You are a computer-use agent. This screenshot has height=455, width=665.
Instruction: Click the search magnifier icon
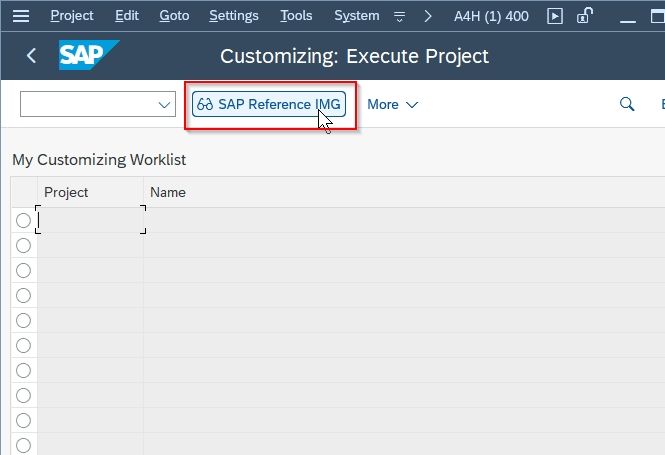[x=627, y=104]
